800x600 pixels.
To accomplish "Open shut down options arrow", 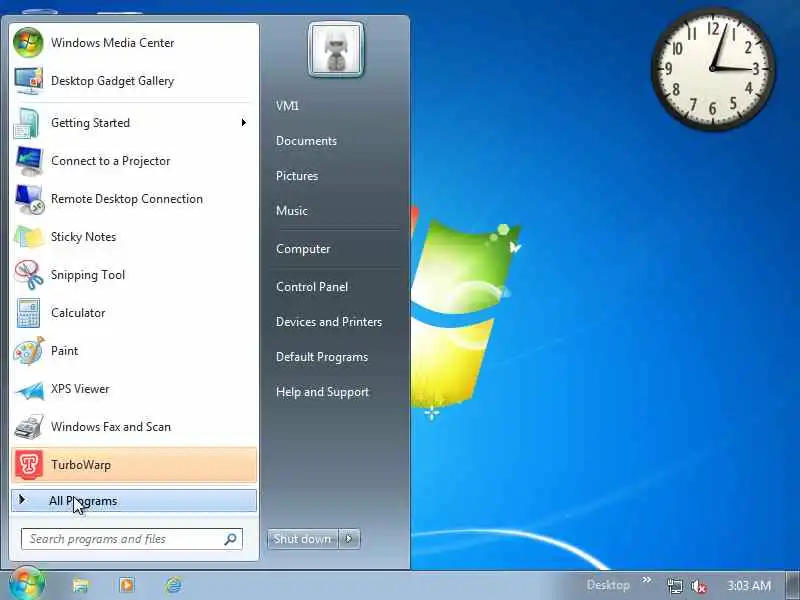I will (x=349, y=539).
